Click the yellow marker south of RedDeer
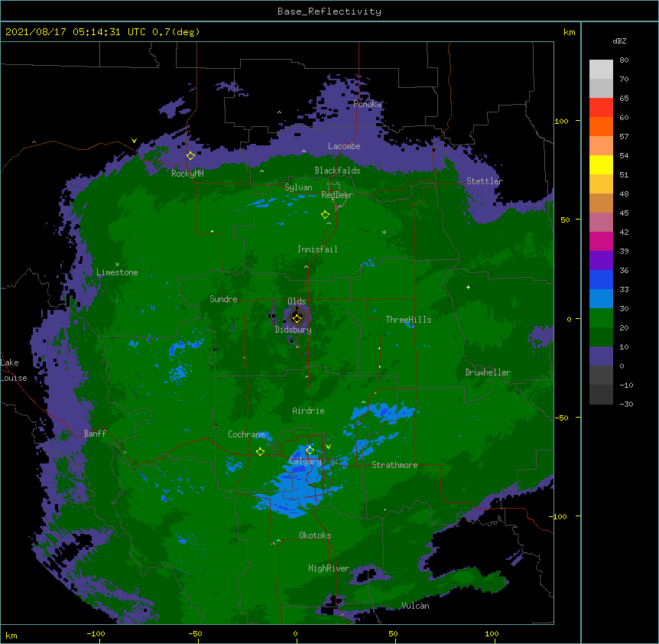Viewport: 659px width, 644px height. (x=325, y=215)
